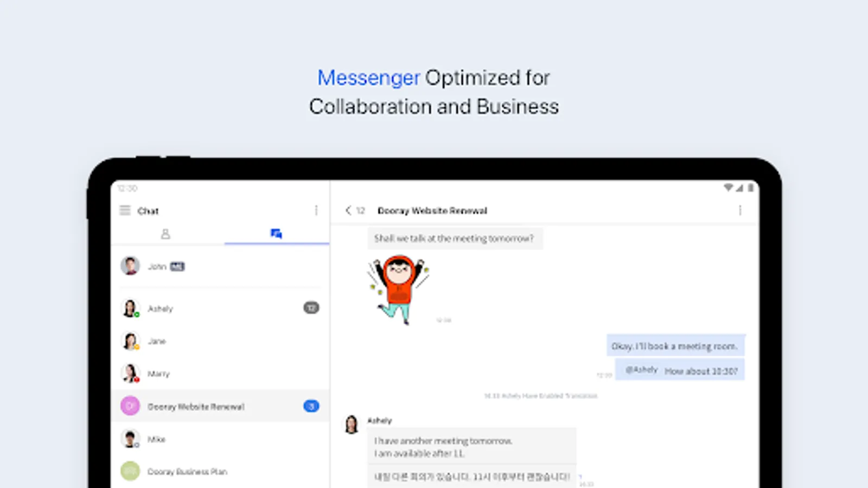Click the Wi-Fi status icon
Viewport: 868px width, 488px height.
click(728, 188)
